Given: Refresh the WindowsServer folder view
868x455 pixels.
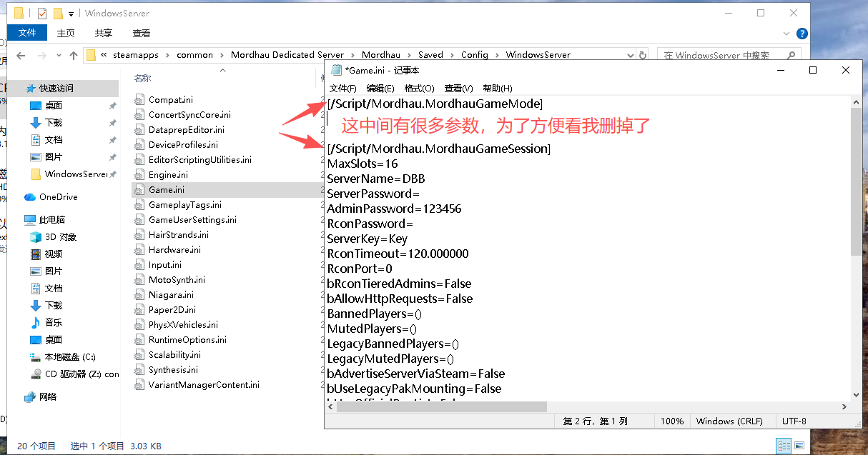Looking at the screenshot, I should tap(643, 55).
